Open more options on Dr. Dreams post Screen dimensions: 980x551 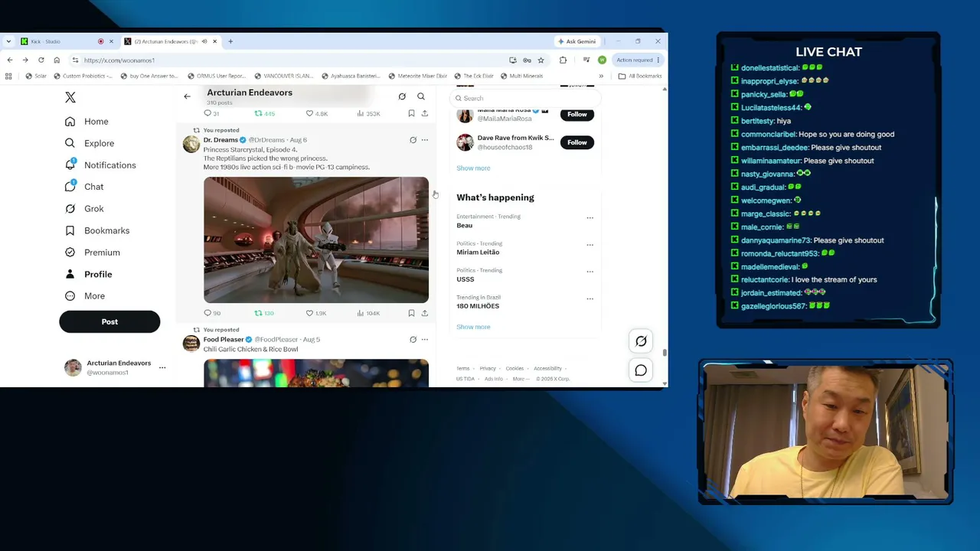tap(425, 140)
